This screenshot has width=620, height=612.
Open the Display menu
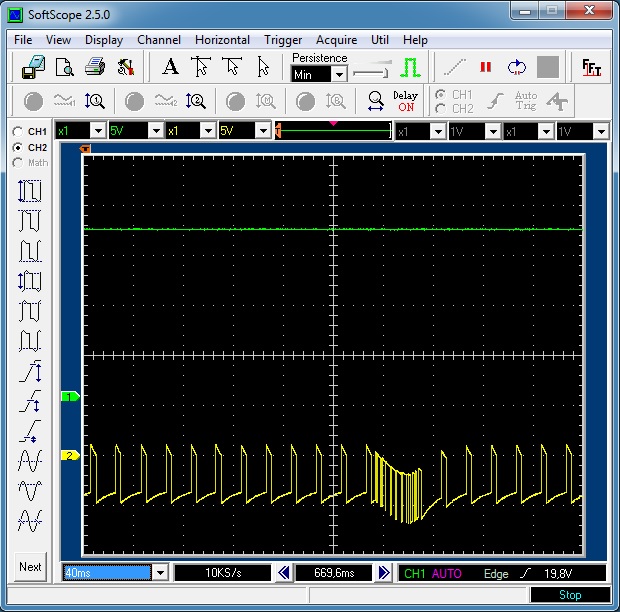point(104,40)
